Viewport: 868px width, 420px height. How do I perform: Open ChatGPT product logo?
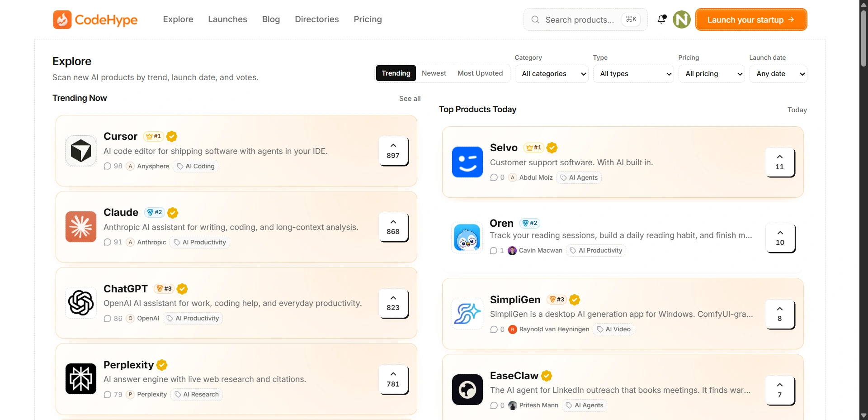[x=81, y=303]
